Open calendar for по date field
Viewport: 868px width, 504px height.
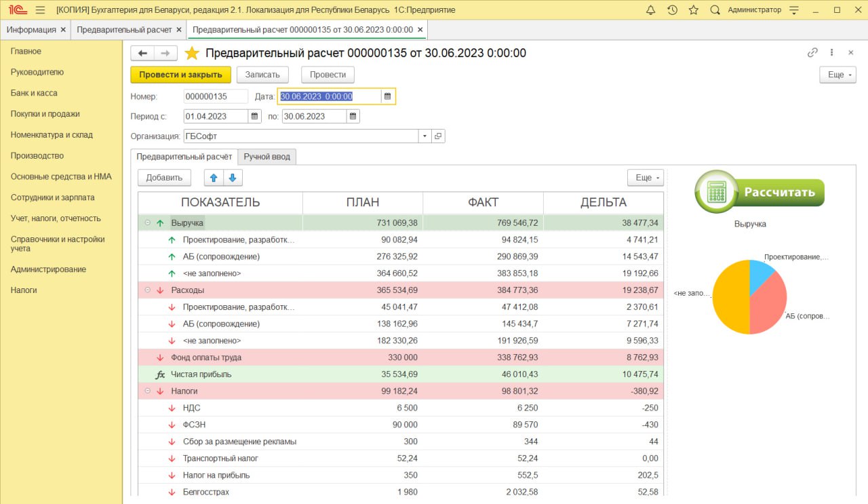pos(353,116)
